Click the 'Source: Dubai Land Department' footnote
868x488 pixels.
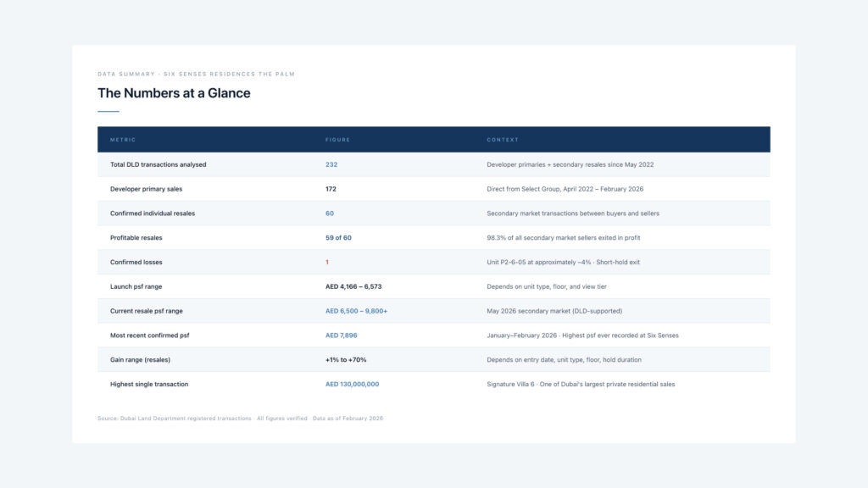point(240,419)
